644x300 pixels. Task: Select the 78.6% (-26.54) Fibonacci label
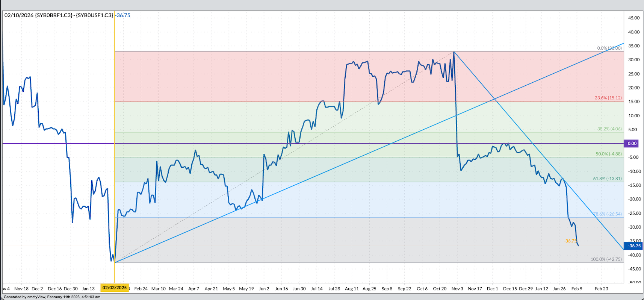click(x=607, y=214)
